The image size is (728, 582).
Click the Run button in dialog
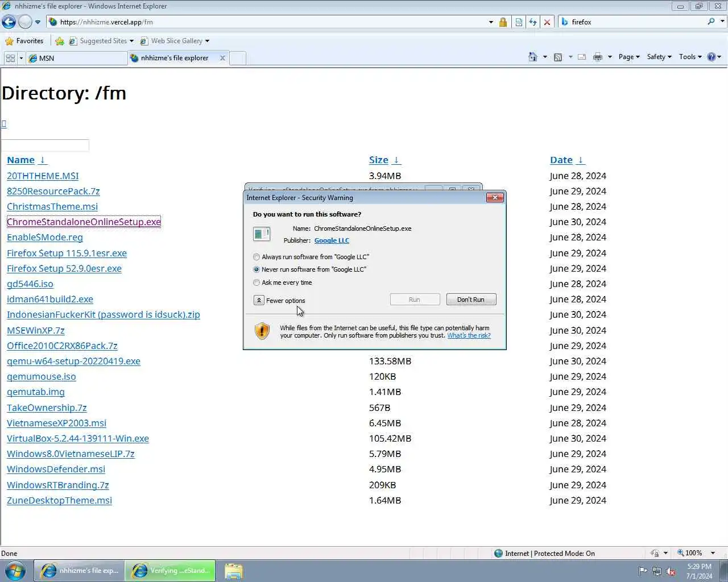tap(415, 300)
